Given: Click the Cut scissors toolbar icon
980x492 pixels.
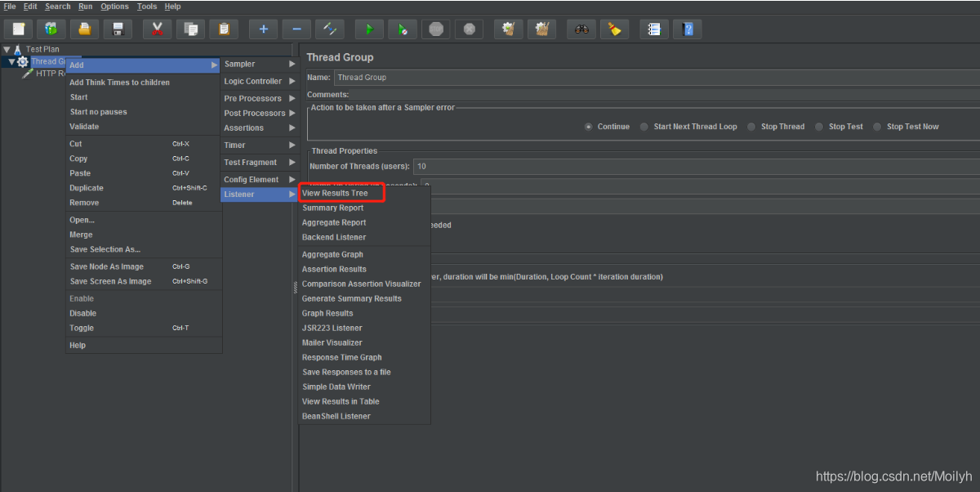Looking at the screenshot, I should (x=157, y=29).
